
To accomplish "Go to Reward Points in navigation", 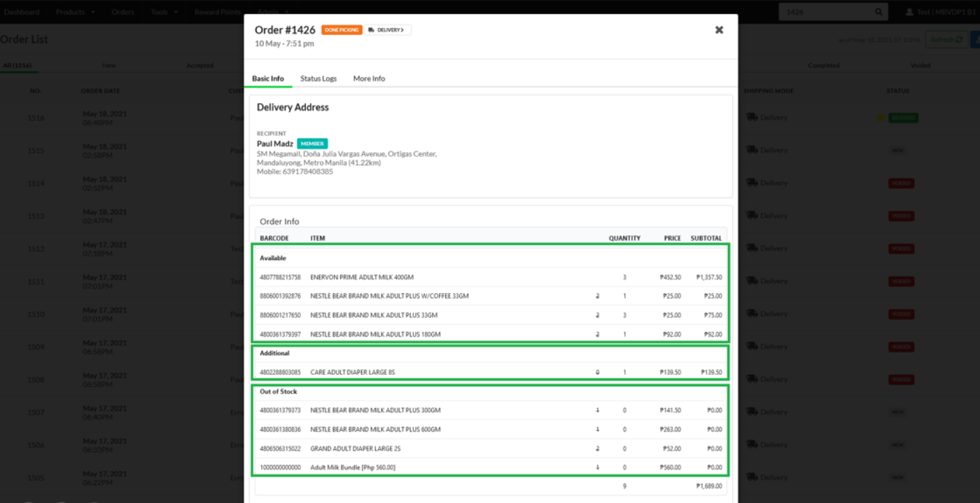I will pyautogui.click(x=217, y=12).
